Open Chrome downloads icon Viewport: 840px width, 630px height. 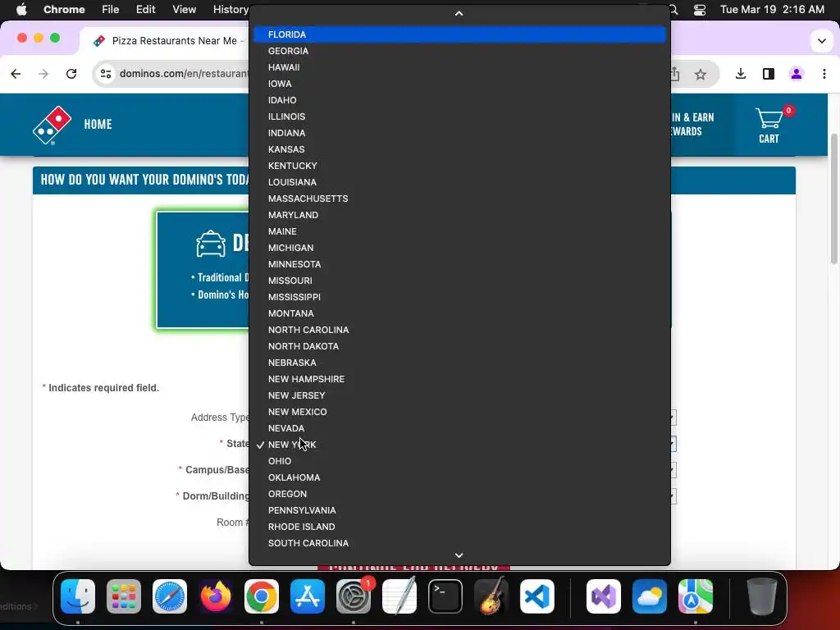click(741, 74)
